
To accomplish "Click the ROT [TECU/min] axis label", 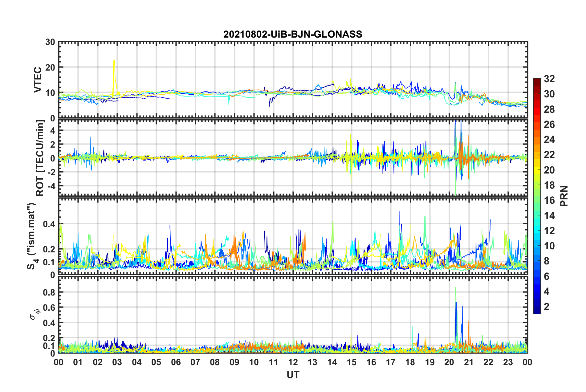I will (40, 158).
